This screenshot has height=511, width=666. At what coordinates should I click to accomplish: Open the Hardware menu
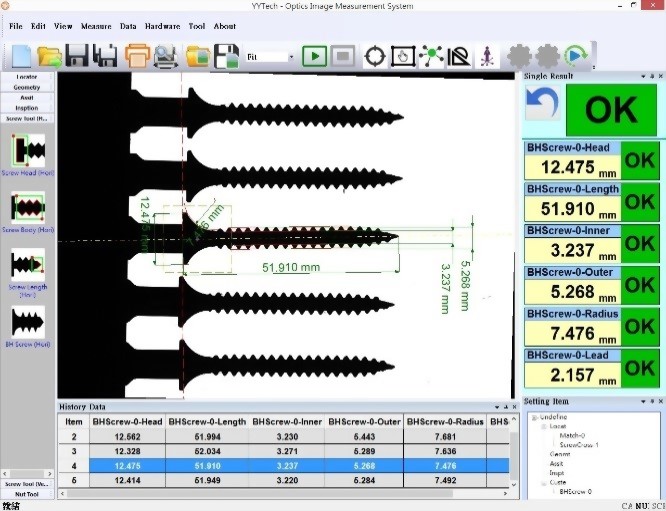pos(162,26)
